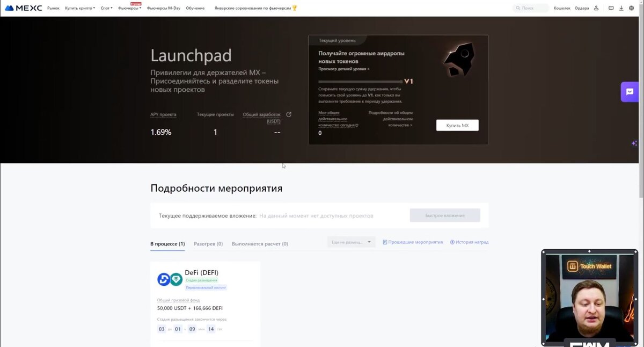
Task: Open the История наград link
Action: click(x=469, y=242)
